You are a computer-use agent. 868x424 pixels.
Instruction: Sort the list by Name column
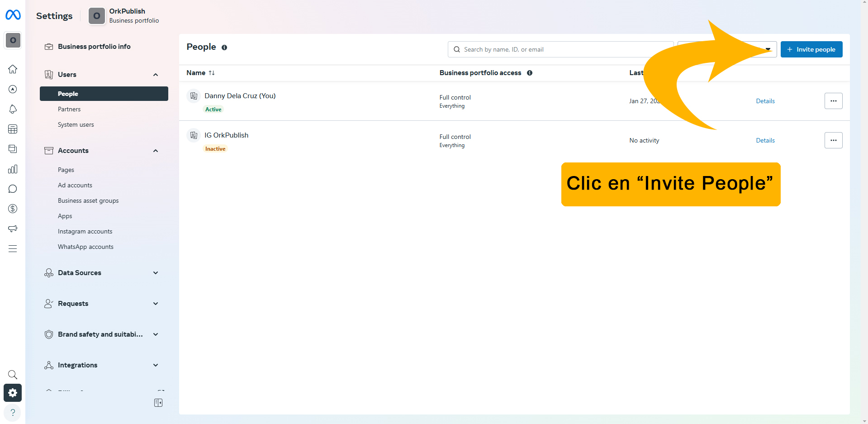coord(200,73)
